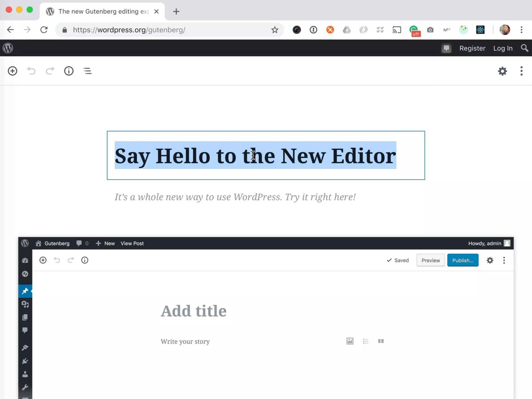The image size is (532, 399).
Task: Click the Publish... button in demo image
Action: [x=463, y=260]
